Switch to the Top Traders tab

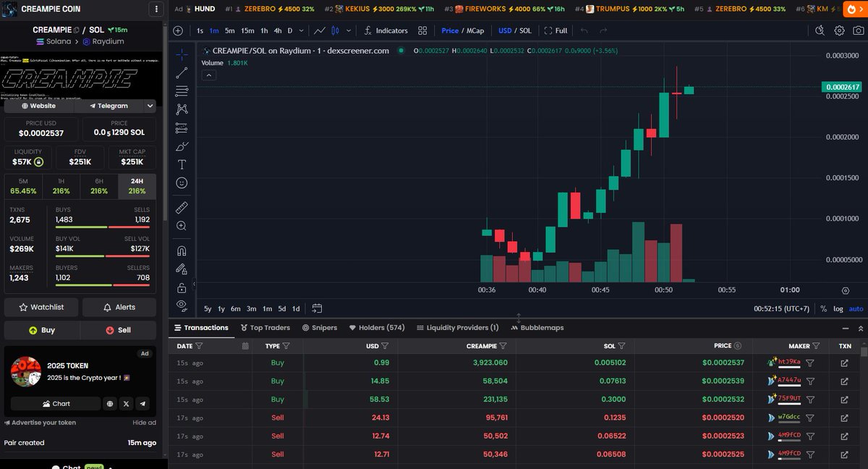pos(265,328)
